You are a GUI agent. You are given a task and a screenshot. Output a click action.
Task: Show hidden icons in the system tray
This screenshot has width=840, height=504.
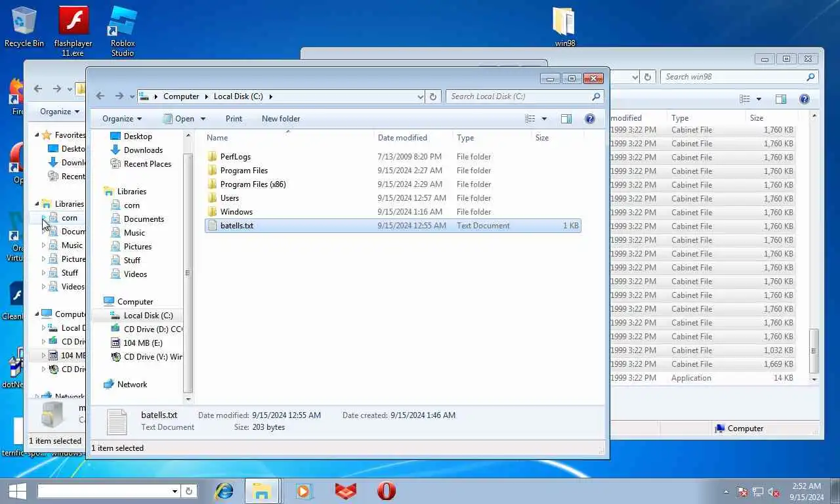point(726,492)
